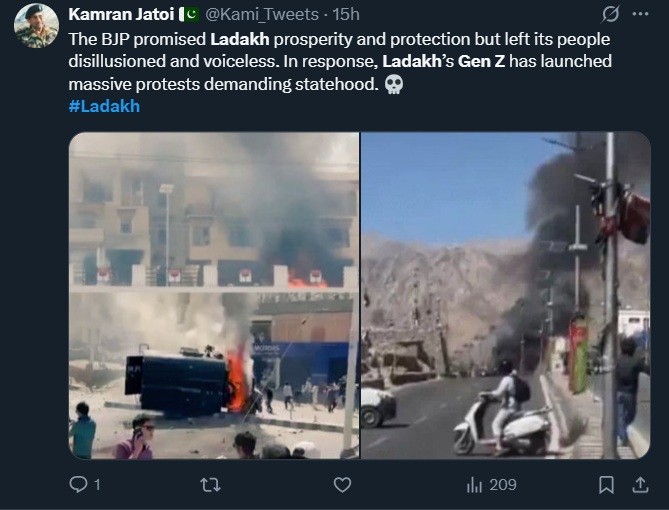Click the Kamran Jatoi display name
The image size is (669, 510).
pyautogui.click(x=121, y=15)
